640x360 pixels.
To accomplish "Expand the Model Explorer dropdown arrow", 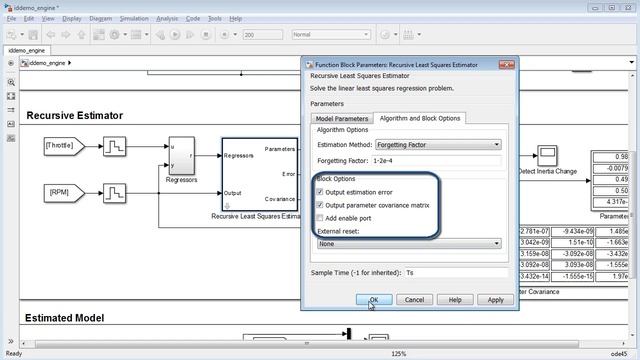I will (147, 35).
